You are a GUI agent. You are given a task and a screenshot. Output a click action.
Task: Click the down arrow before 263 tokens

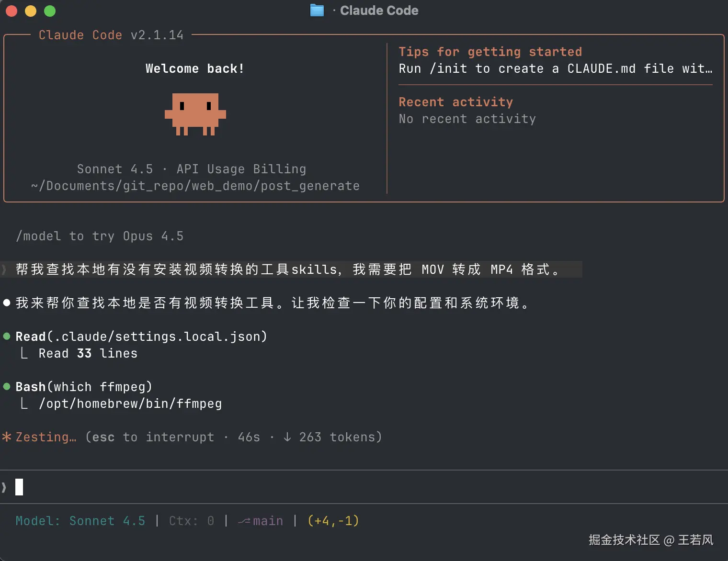tap(287, 437)
